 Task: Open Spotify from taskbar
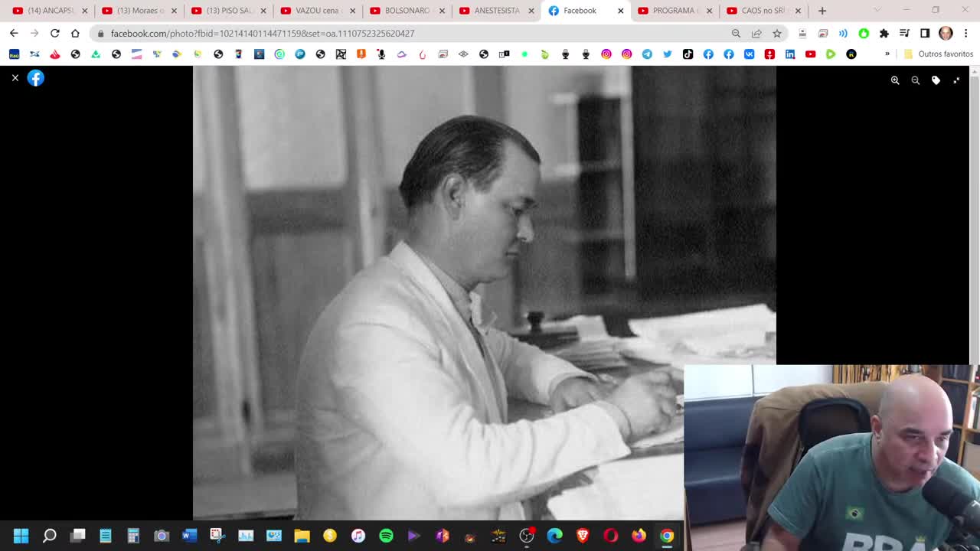(386, 536)
